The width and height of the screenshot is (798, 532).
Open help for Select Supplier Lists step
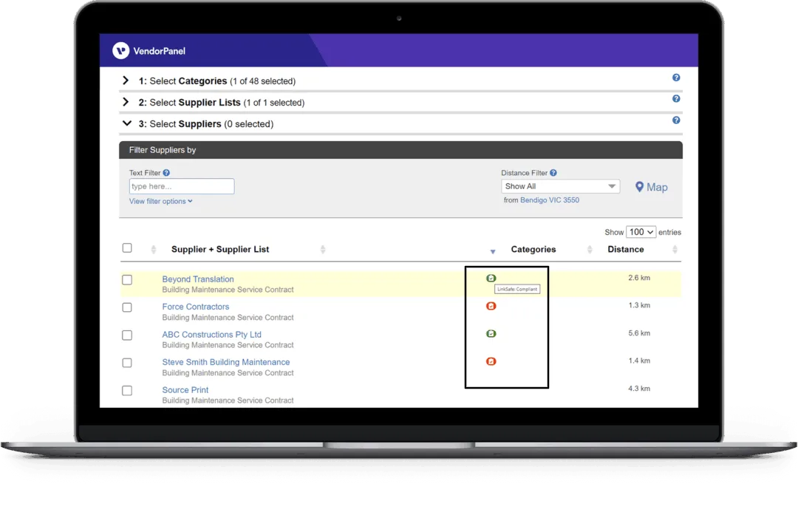click(x=676, y=99)
